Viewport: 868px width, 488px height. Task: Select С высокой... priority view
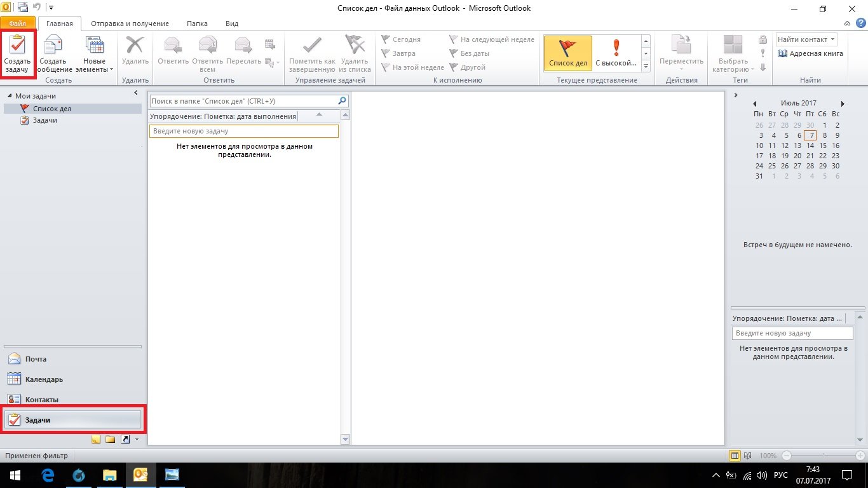616,53
